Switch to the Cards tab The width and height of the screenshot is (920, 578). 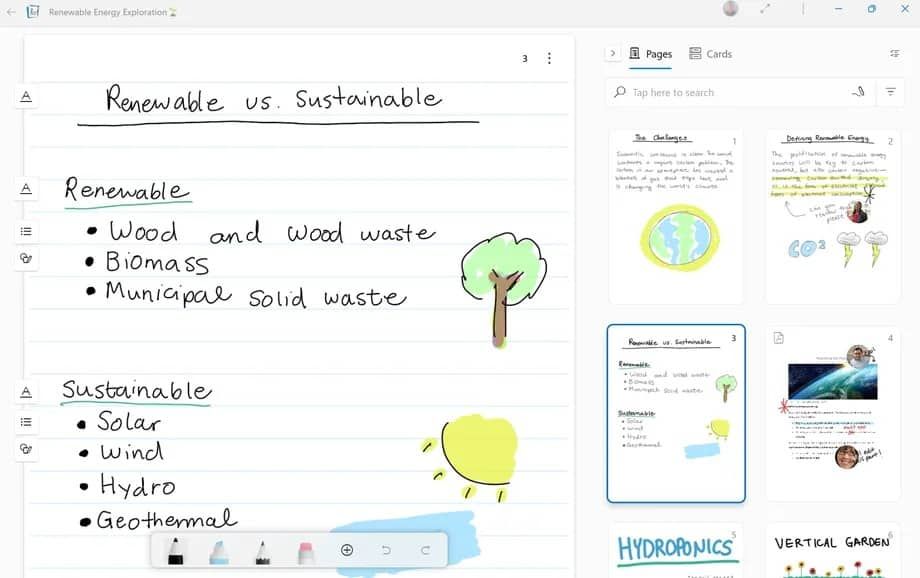coord(710,54)
